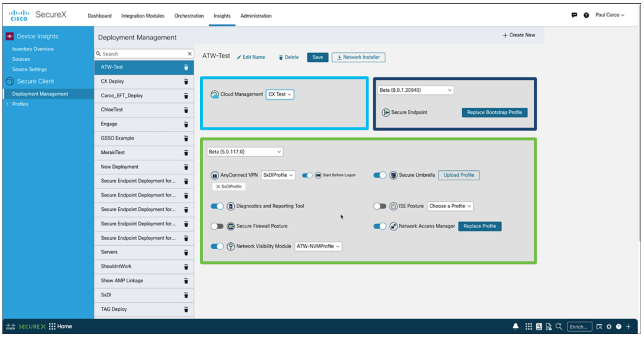Open Sources in the sidebar
Screen dimensions: 644x337
[21, 59]
